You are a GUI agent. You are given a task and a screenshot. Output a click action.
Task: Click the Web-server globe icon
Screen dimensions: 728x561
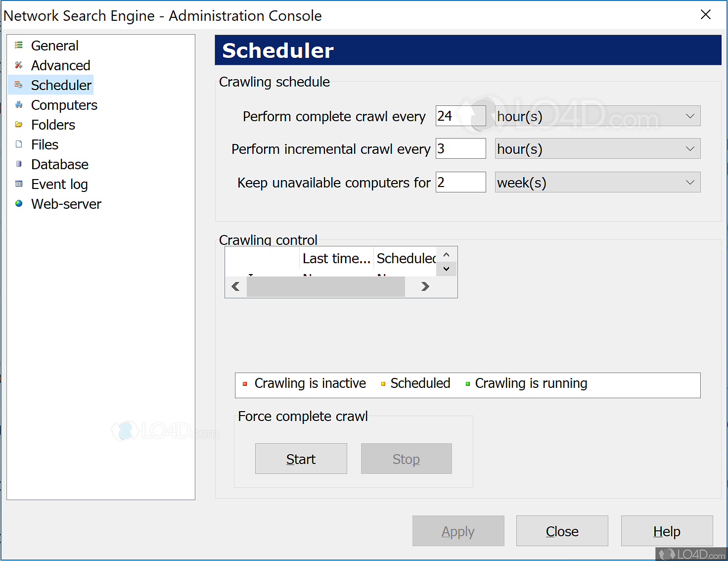pyautogui.click(x=18, y=203)
